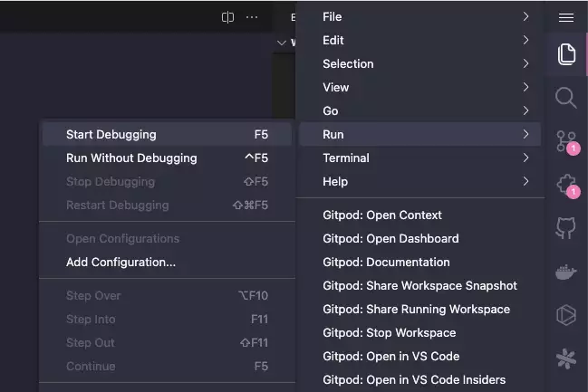The width and height of the screenshot is (588, 392).
Task: Click the split editor icon
Action: point(227,17)
